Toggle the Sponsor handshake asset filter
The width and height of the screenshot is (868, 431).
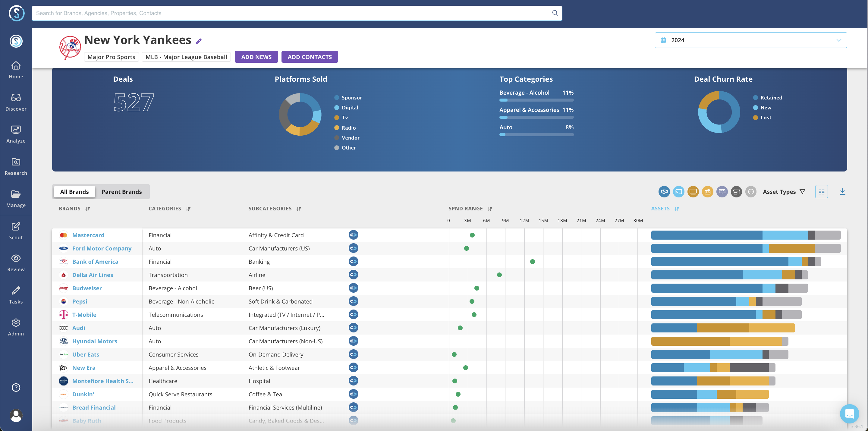[x=664, y=192]
